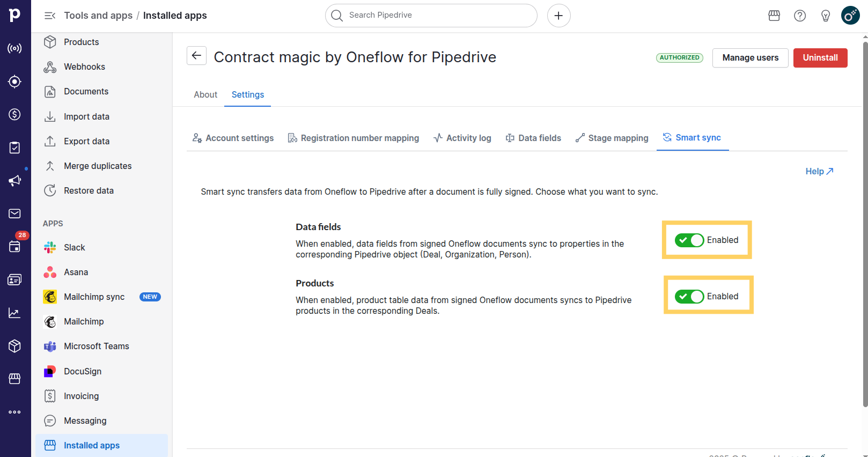
Task: Disable the Products sync toggle
Action: point(689,297)
